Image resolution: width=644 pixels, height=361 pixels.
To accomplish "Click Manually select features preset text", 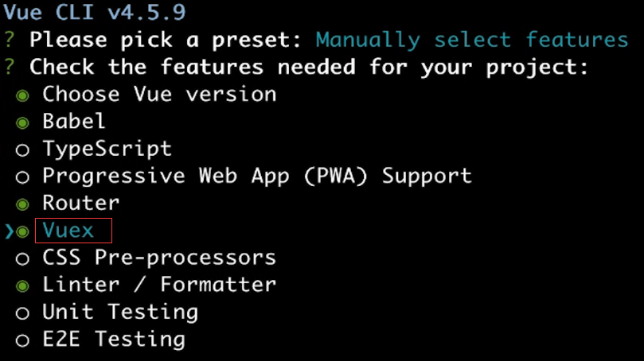I will coord(472,41).
